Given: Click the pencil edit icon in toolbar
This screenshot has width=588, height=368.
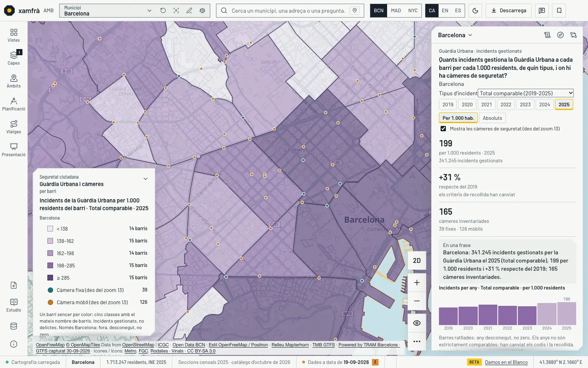Looking at the screenshot, I should (189, 11).
